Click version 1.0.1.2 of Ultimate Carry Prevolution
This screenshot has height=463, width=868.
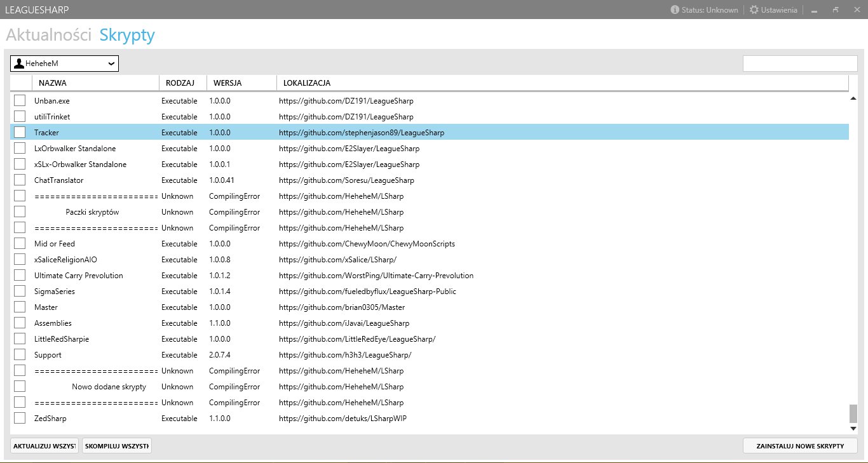pos(219,276)
